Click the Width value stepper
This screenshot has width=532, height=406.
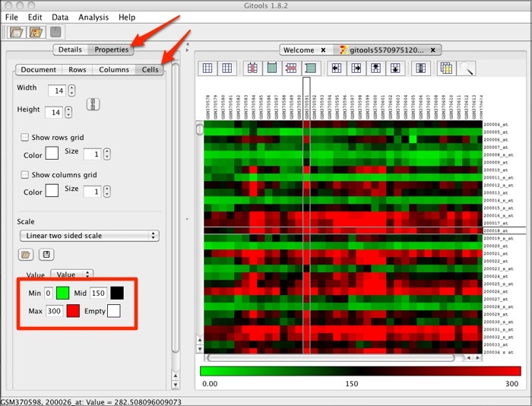(x=71, y=90)
